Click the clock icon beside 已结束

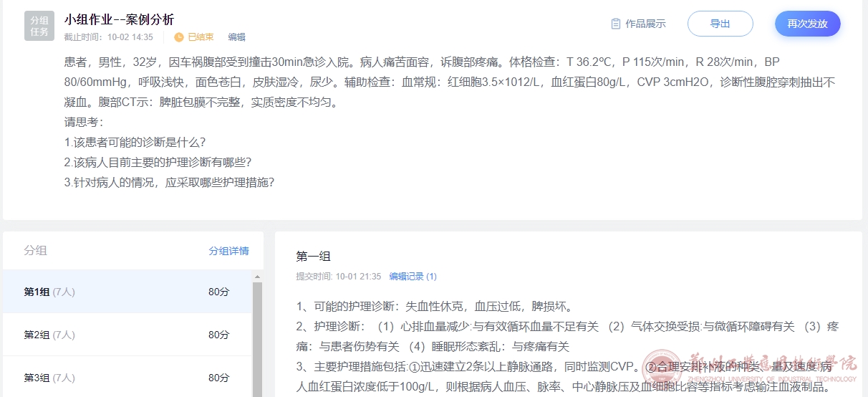pos(179,37)
